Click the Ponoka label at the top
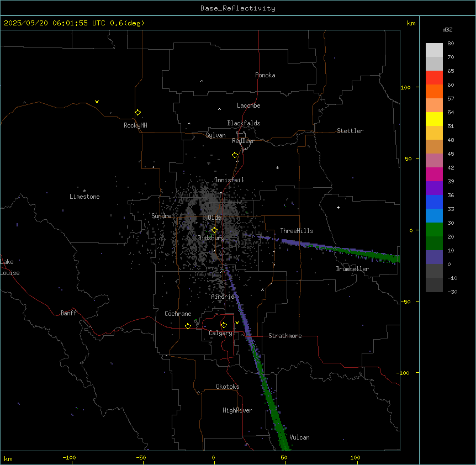 tap(265, 75)
